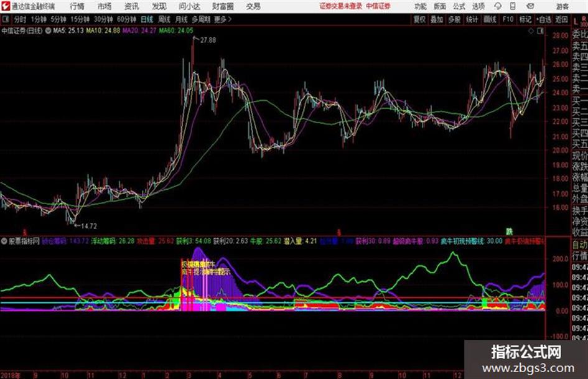Screen dimensions: 588x379
Task: Click the 画线 drawing tools button
Action: pos(490,19)
